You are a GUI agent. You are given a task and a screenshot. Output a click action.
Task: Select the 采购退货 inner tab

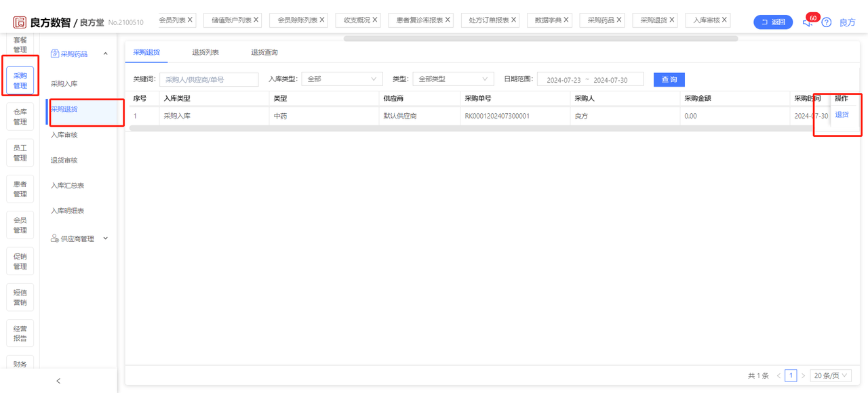click(146, 52)
